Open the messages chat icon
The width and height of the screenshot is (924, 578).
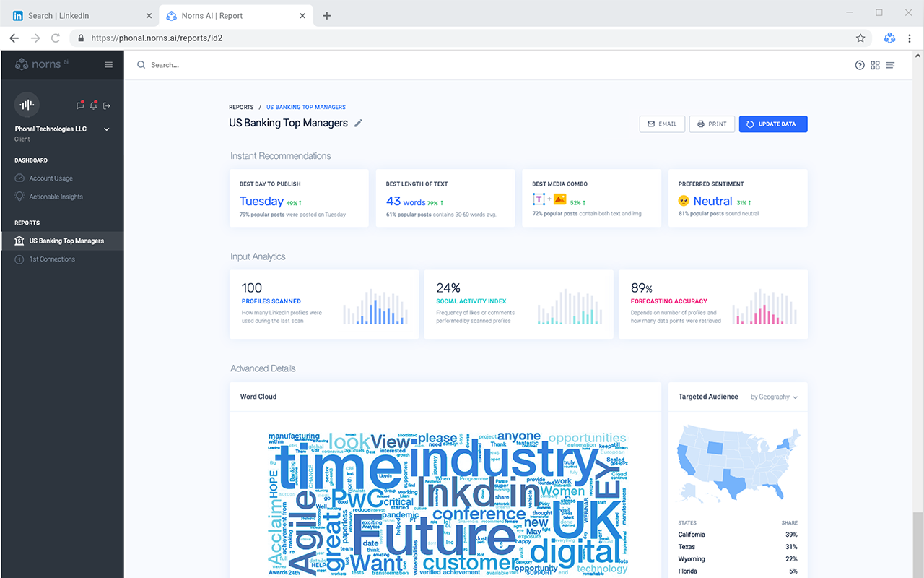pyautogui.click(x=80, y=105)
